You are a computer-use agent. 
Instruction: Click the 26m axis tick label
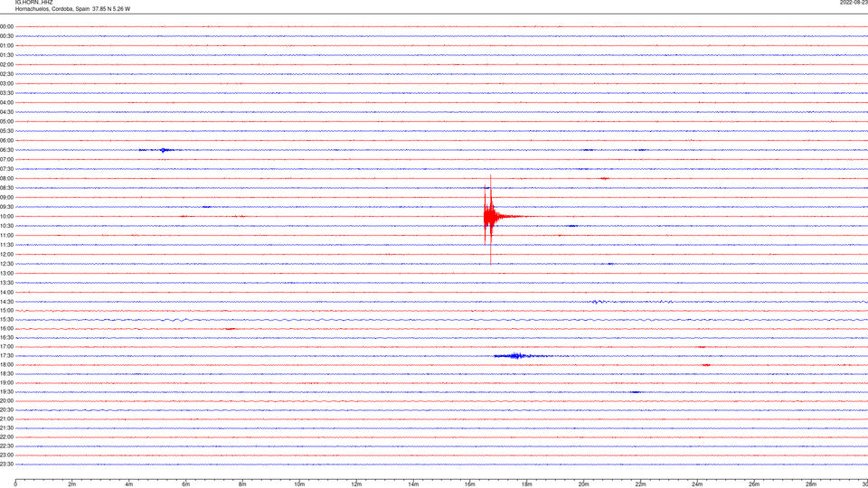point(754,484)
